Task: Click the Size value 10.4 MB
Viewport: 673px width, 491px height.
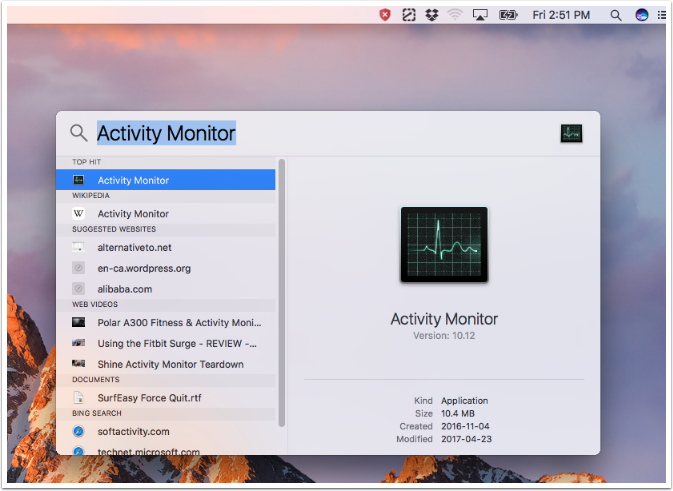Action: click(458, 413)
